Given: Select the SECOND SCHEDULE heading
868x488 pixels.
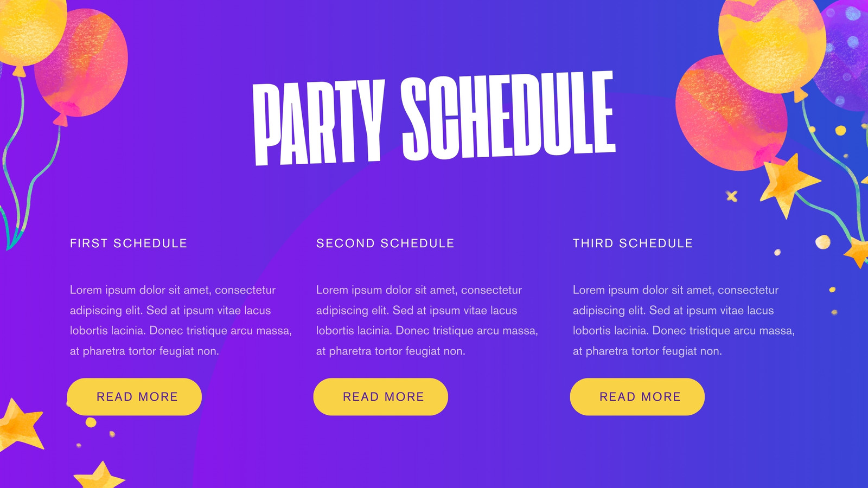Looking at the screenshot, I should click(x=385, y=243).
